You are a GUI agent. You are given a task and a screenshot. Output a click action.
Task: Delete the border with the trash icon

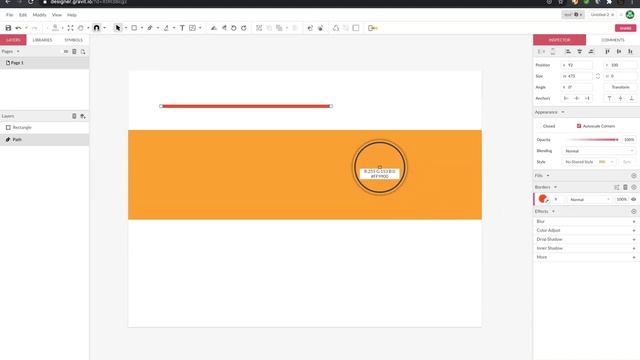tap(625, 187)
